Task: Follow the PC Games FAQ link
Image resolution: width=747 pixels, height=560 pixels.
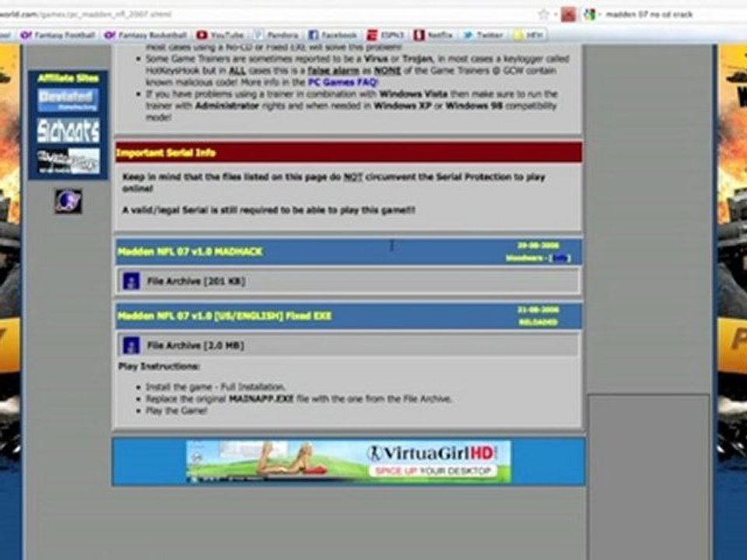Action: pos(342,82)
